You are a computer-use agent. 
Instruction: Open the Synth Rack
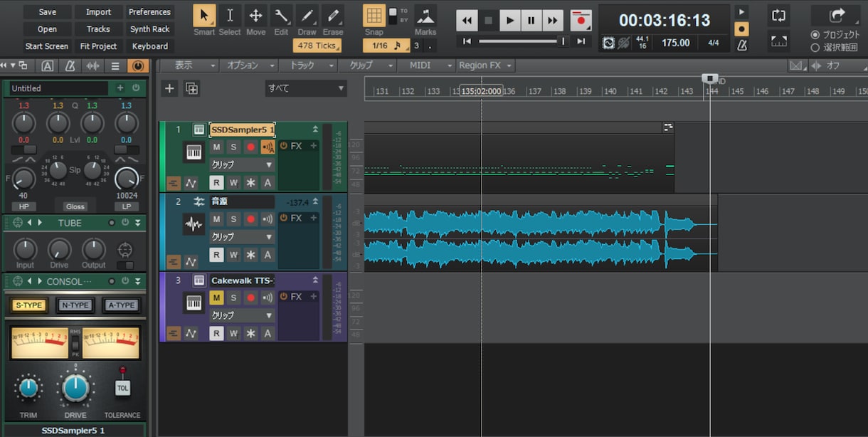click(x=149, y=29)
